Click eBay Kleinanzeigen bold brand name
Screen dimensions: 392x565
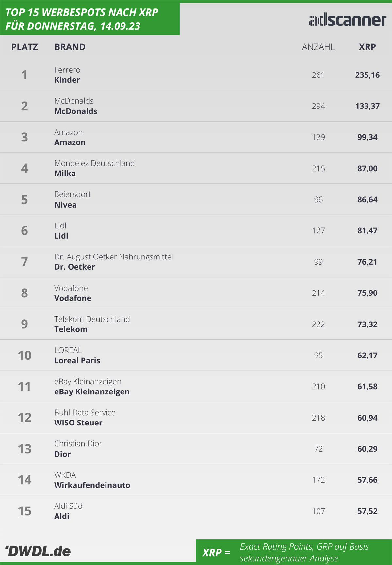[x=92, y=392]
